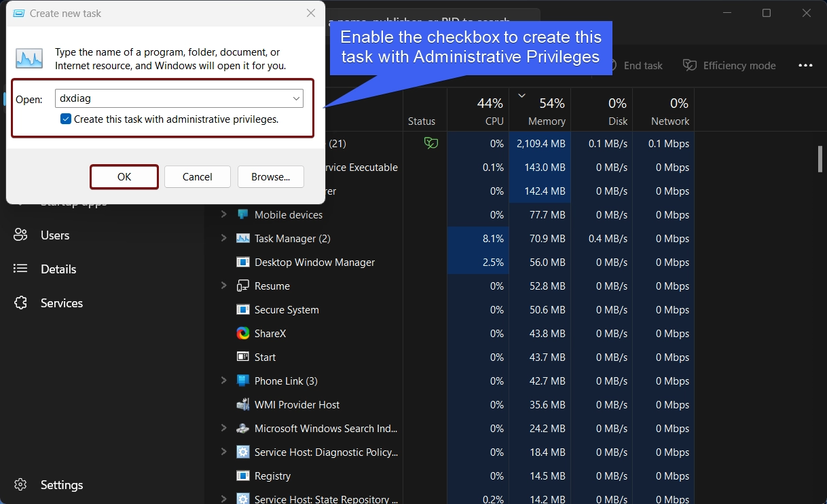Confirm the new task with OK
Viewport: 827px width, 504px height.
[x=124, y=177]
